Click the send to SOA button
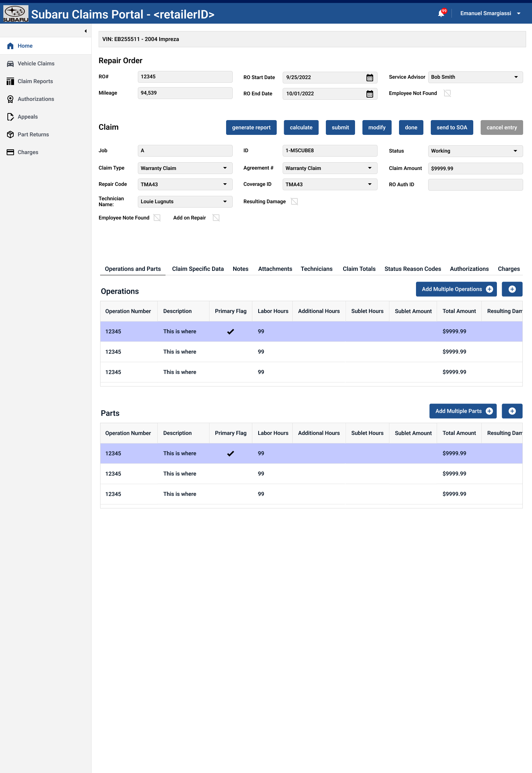 tap(451, 127)
